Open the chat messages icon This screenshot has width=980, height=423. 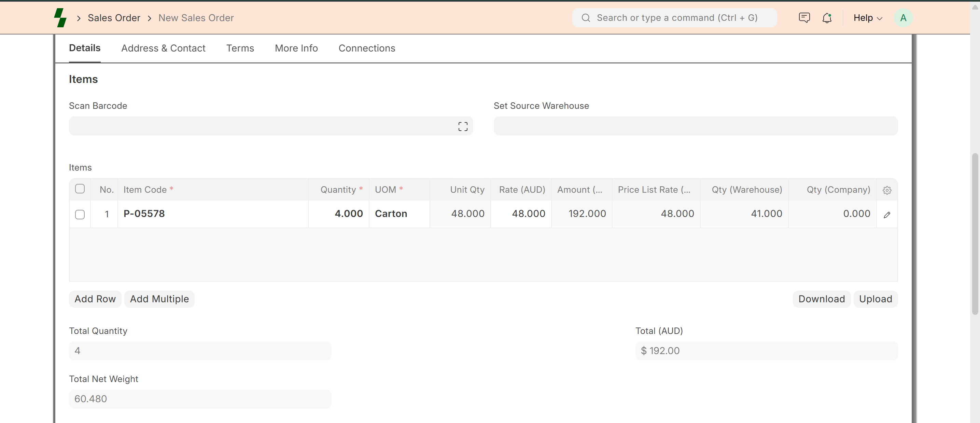(x=804, y=18)
